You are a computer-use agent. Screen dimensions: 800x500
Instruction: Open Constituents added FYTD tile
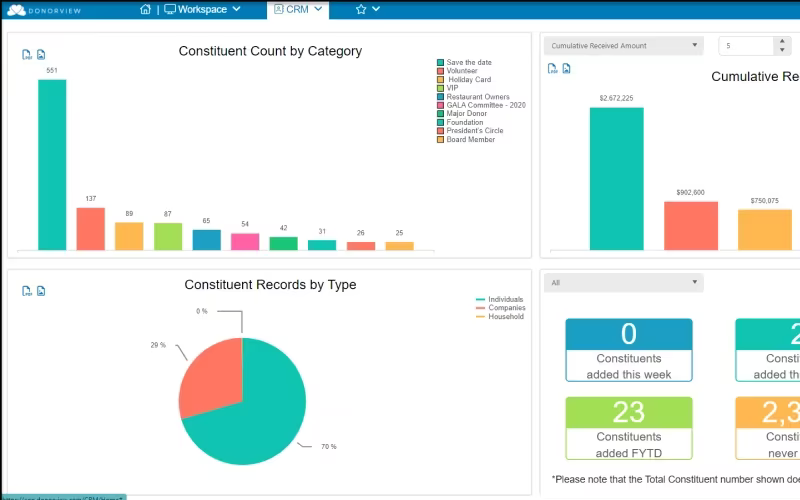click(x=629, y=429)
